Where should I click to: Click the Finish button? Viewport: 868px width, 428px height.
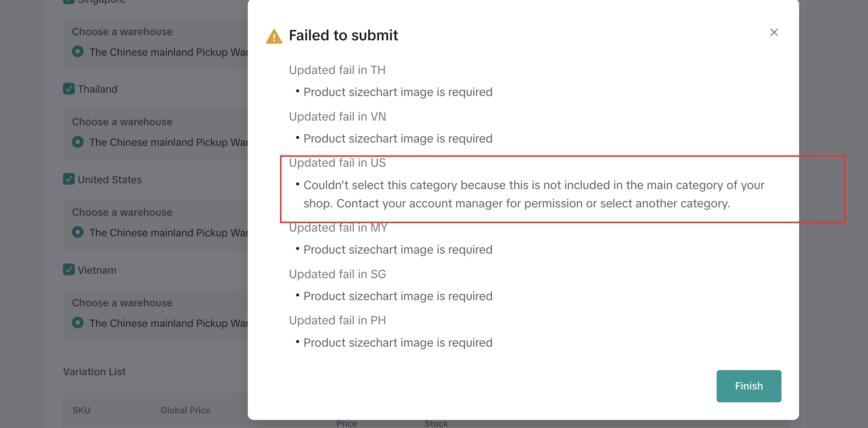pyautogui.click(x=749, y=386)
